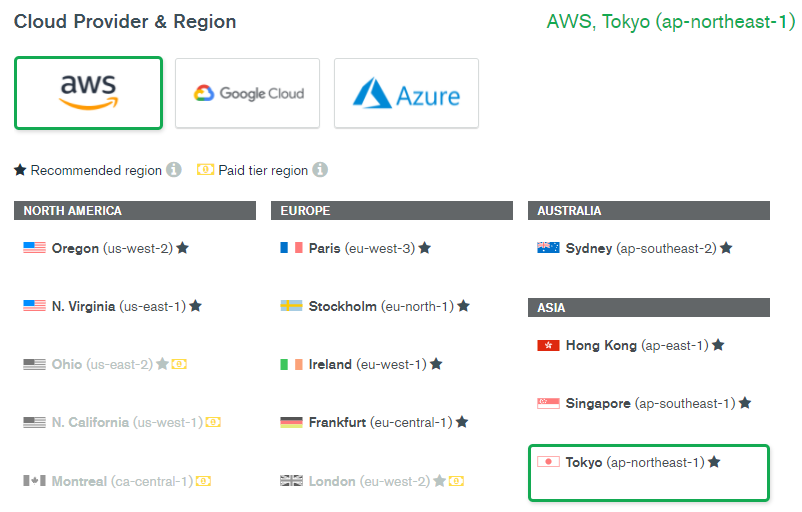The height and width of the screenshot is (512, 802).
Task: Click the paid tier icon next to Ohio
Action: coord(179,364)
